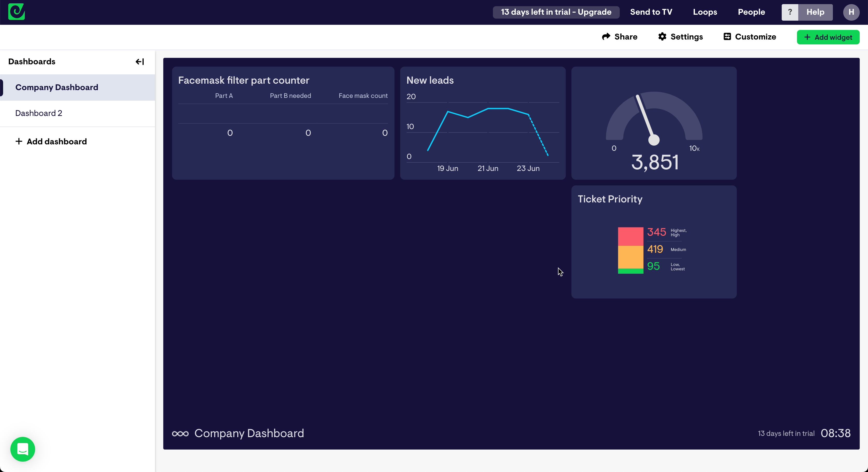Screen dimensions: 868x472
Task: Click the Ticket Priority widget title
Action: [x=610, y=199]
